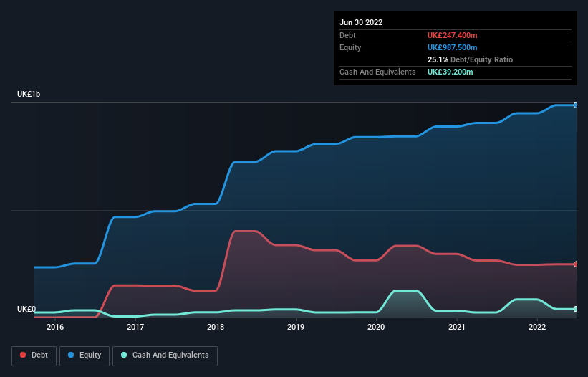Click the UK£39.200m cash value
The height and width of the screenshot is (377, 588).
(x=450, y=72)
